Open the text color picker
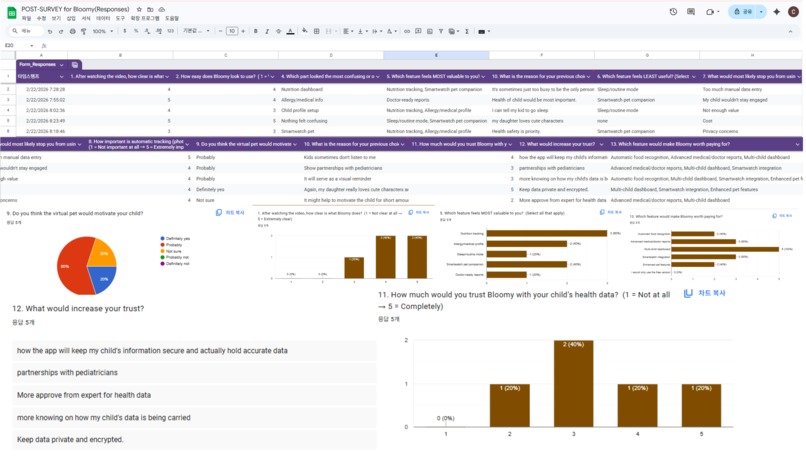 [290, 31]
